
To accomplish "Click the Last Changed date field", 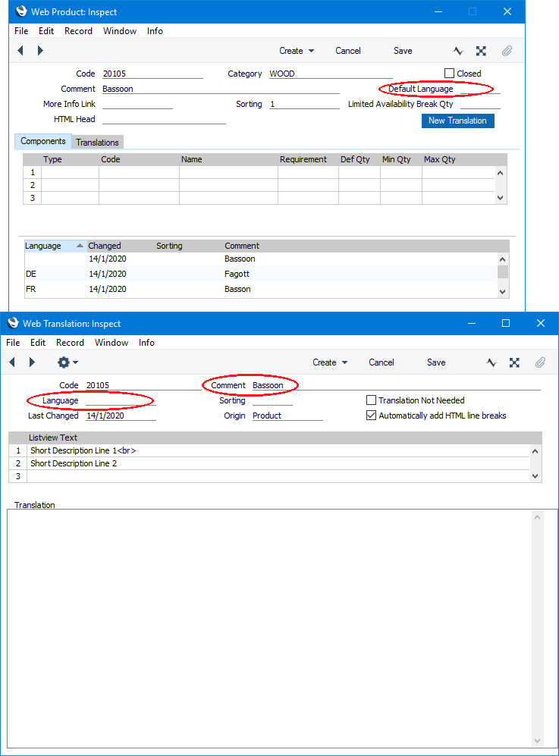I will [x=121, y=416].
